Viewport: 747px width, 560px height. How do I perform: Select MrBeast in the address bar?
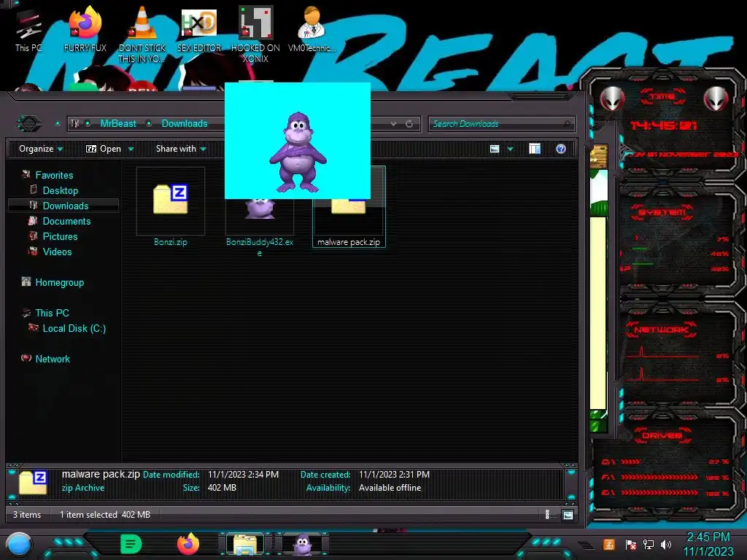(x=118, y=123)
